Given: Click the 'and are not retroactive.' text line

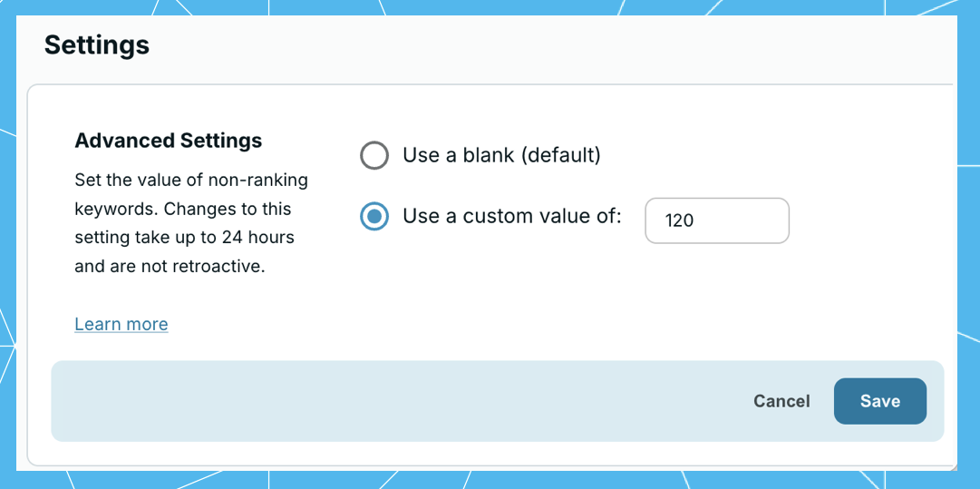Looking at the screenshot, I should click(x=170, y=267).
